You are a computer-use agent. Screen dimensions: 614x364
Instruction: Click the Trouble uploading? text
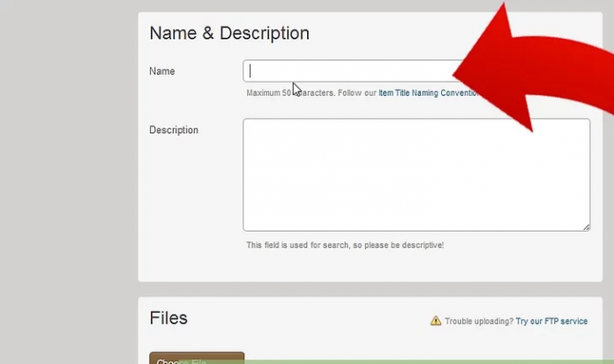point(478,322)
